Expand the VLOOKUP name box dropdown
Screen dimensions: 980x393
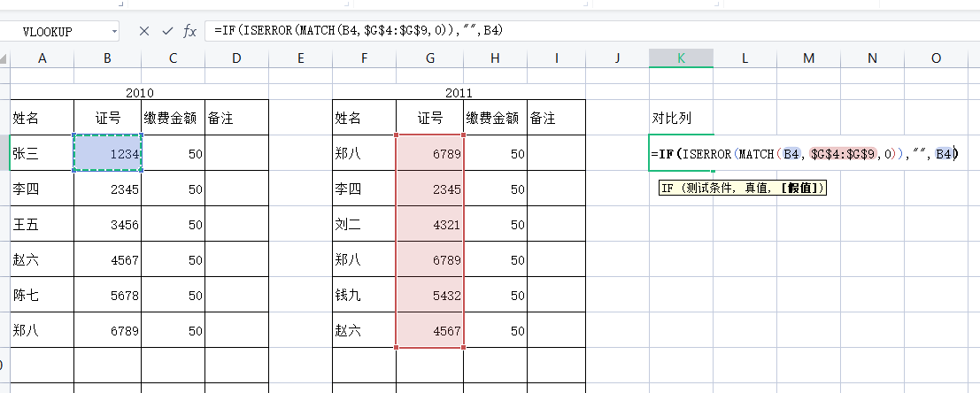pyautogui.click(x=115, y=31)
